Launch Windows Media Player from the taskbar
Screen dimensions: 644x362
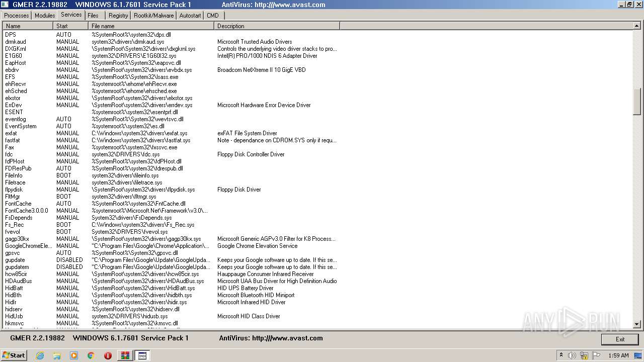point(74,355)
